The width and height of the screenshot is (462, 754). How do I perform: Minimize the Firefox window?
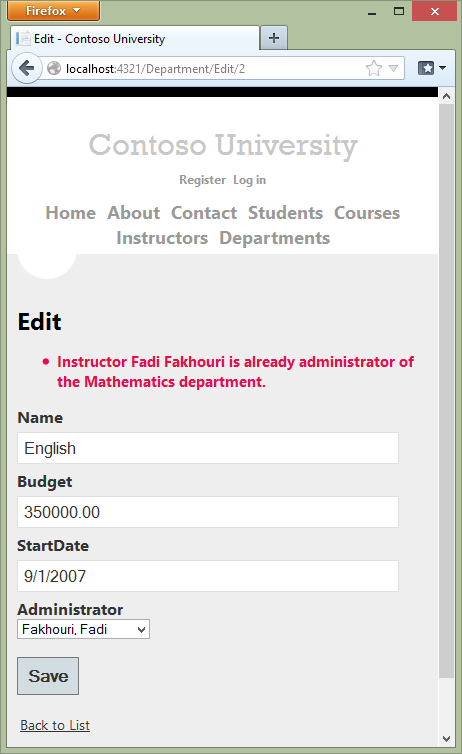[x=372, y=11]
